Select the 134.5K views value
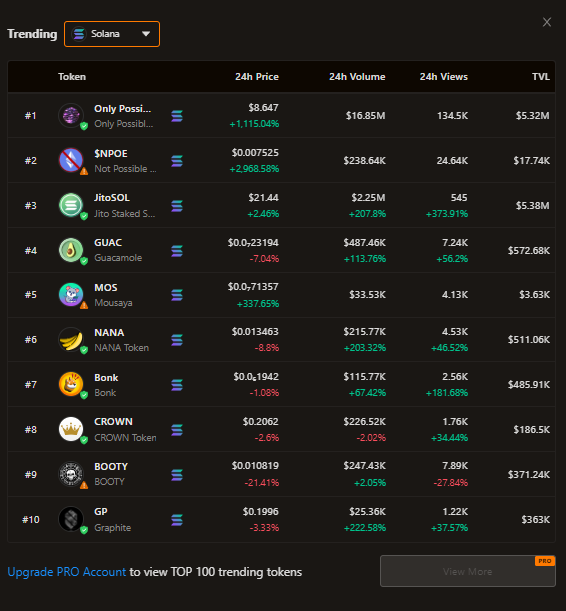This screenshot has height=611, width=566. point(452,116)
